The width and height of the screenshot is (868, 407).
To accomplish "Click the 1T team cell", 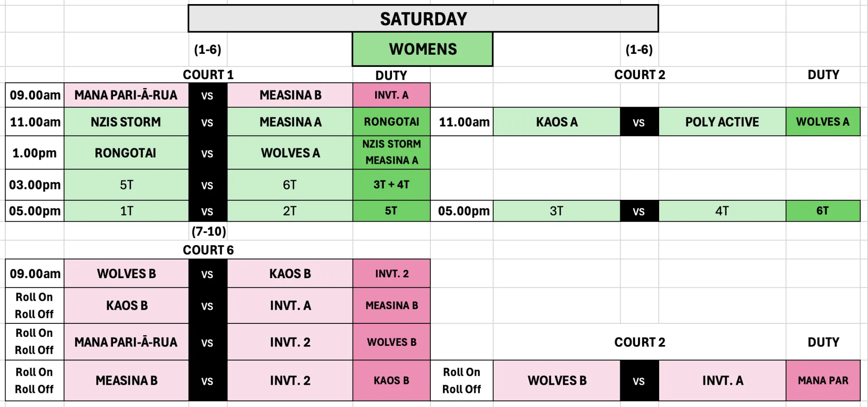I will (127, 211).
